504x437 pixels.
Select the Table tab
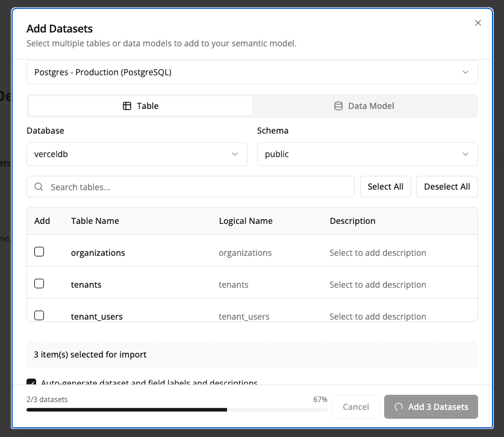140,105
